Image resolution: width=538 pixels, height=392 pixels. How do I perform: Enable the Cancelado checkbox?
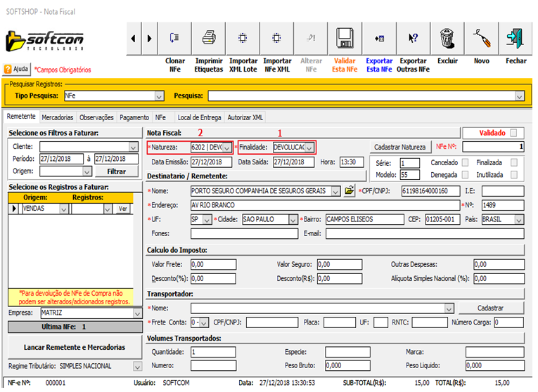pyautogui.click(x=463, y=162)
